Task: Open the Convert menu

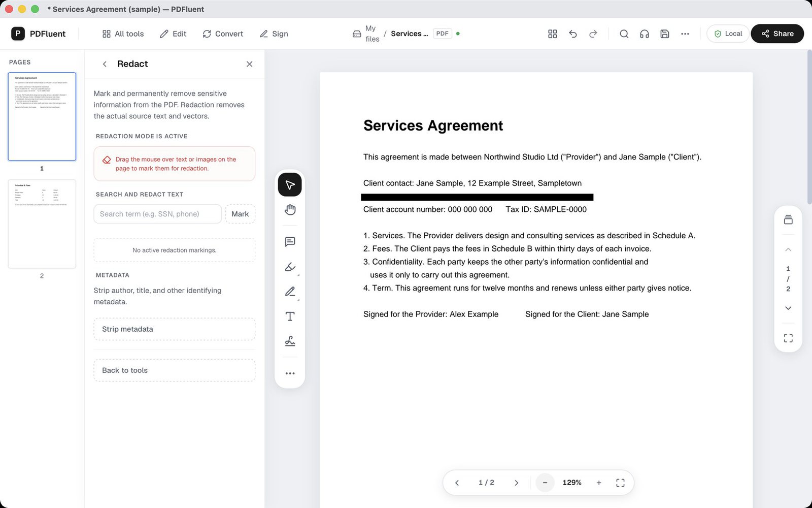Action: [223, 34]
